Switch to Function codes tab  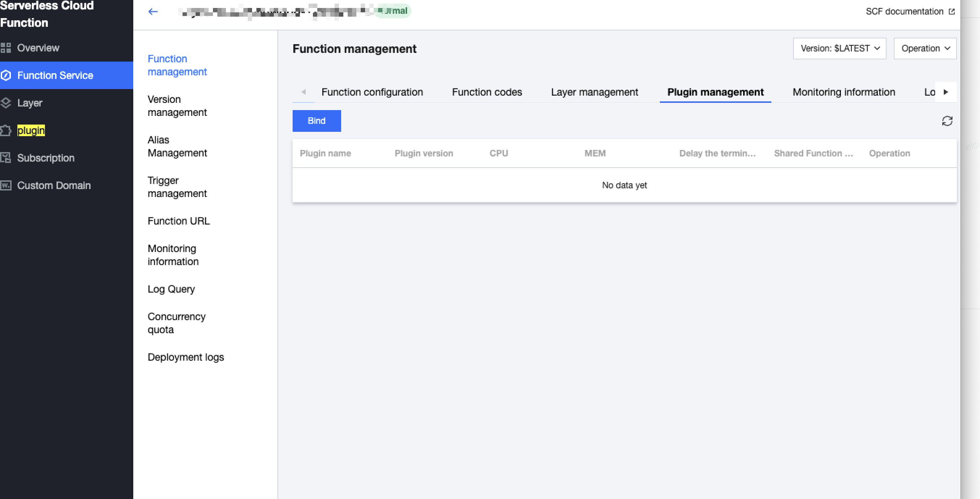pos(487,92)
